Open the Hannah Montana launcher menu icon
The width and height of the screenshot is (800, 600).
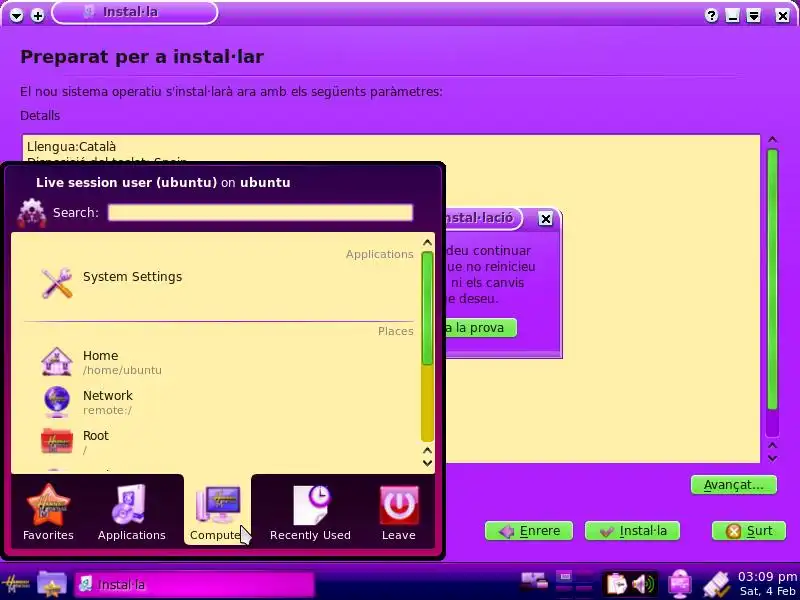point(15,584)
